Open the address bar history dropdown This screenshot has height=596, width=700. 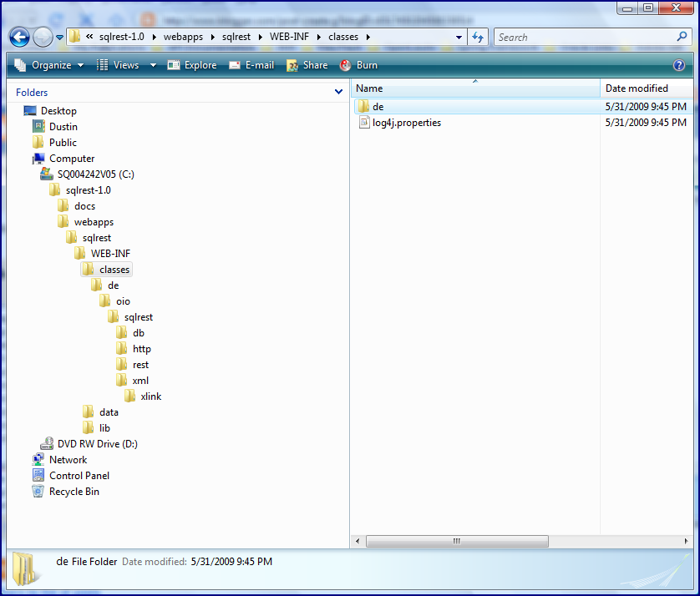point(459,37)
